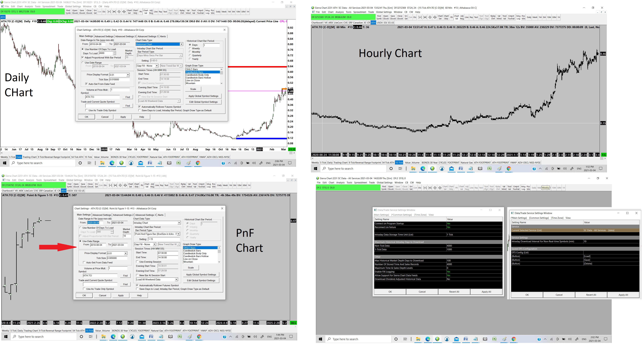644x346 pixels.
Task: Click first bar-spacing arrows icon in Daily chart toolbar
Action: coord(109,12)
